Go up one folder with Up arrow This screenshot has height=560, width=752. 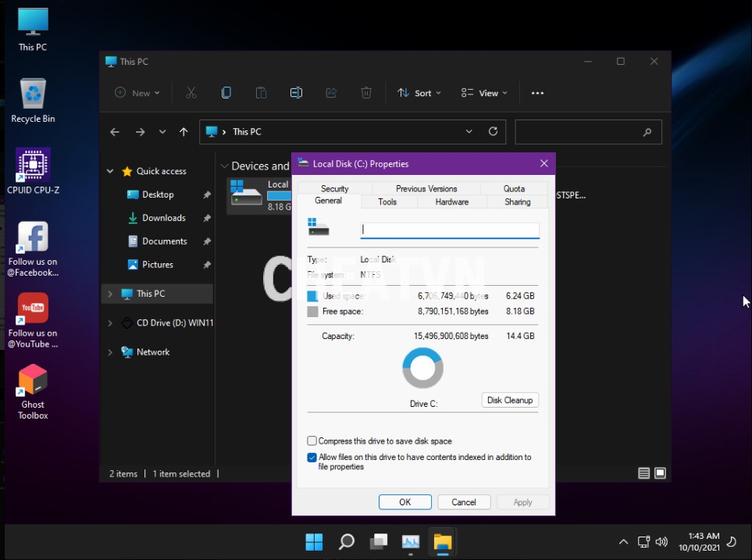[x=184, y=132]
